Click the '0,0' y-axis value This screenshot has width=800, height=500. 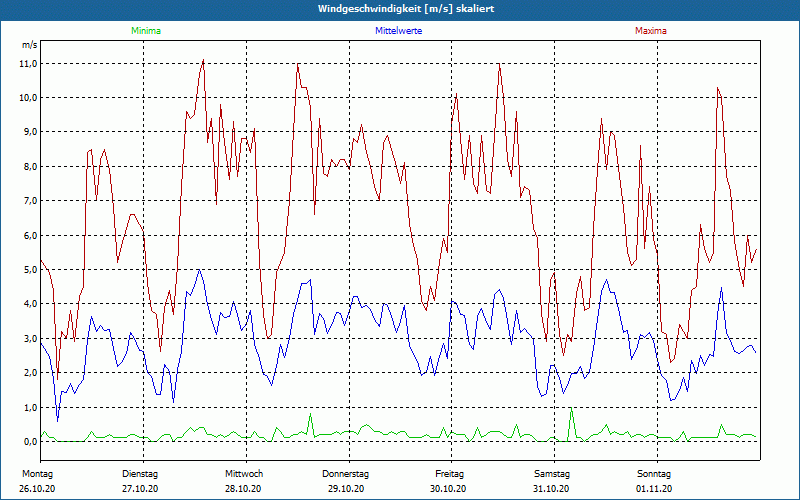30,442
